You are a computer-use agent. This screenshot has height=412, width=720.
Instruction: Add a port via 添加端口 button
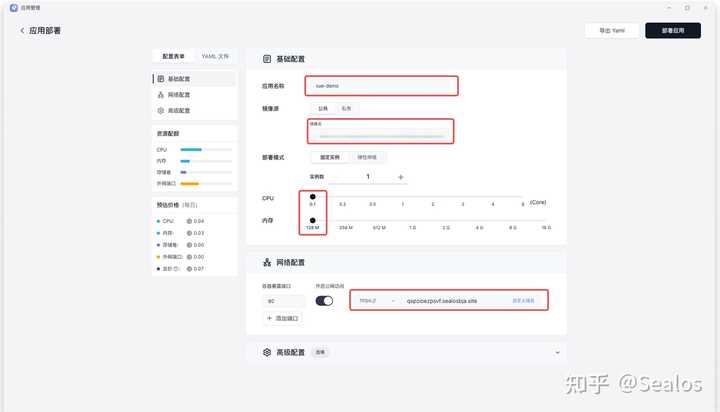pos(282,318)
